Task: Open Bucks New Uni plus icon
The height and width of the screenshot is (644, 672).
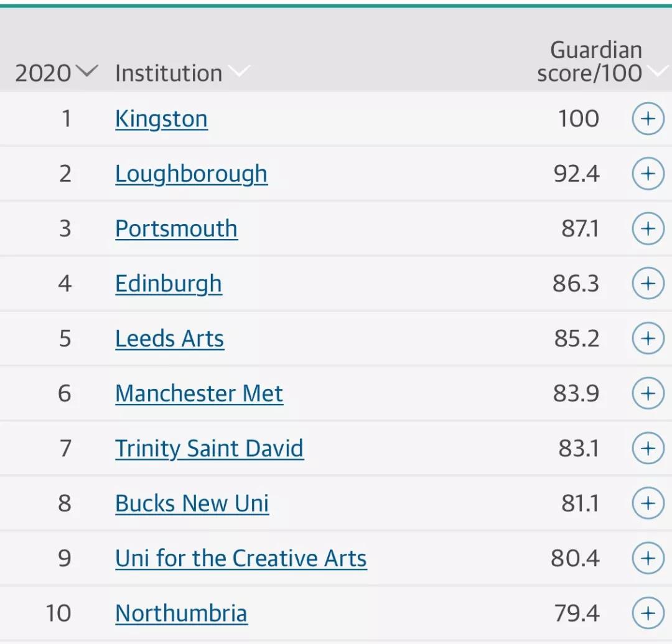Action: click(648, 503)
